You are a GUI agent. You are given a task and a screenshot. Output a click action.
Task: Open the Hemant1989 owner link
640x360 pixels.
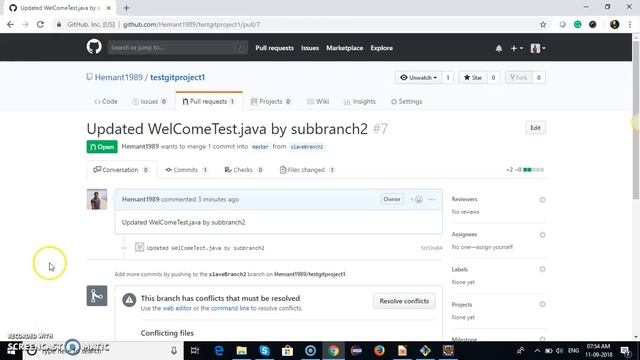(118, 77)
